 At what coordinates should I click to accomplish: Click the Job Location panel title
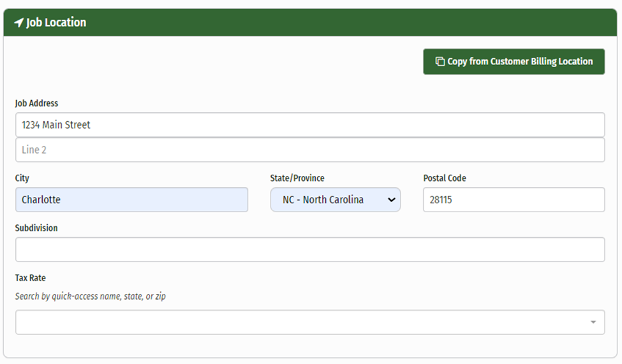56,22
